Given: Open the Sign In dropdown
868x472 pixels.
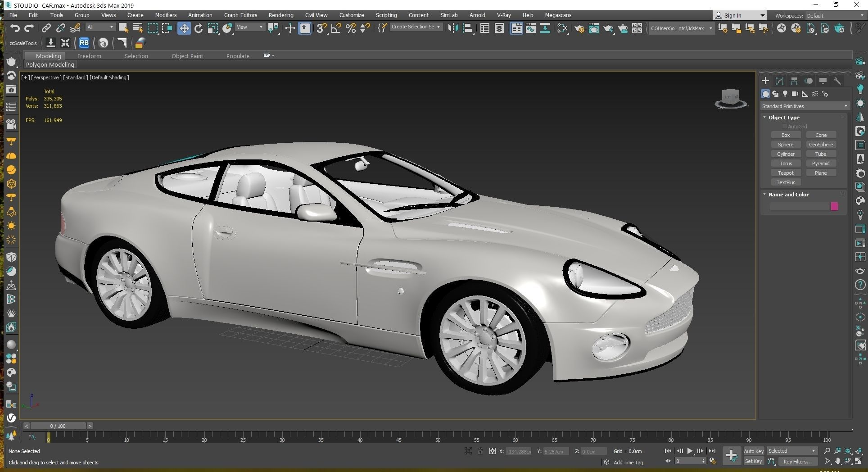Looking at the screenshot, I should 740,15.
